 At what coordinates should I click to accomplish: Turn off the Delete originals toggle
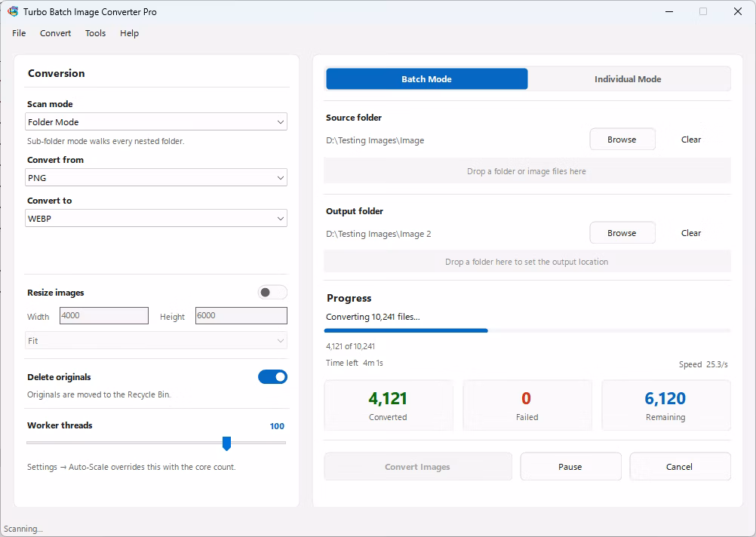point(272,377)
